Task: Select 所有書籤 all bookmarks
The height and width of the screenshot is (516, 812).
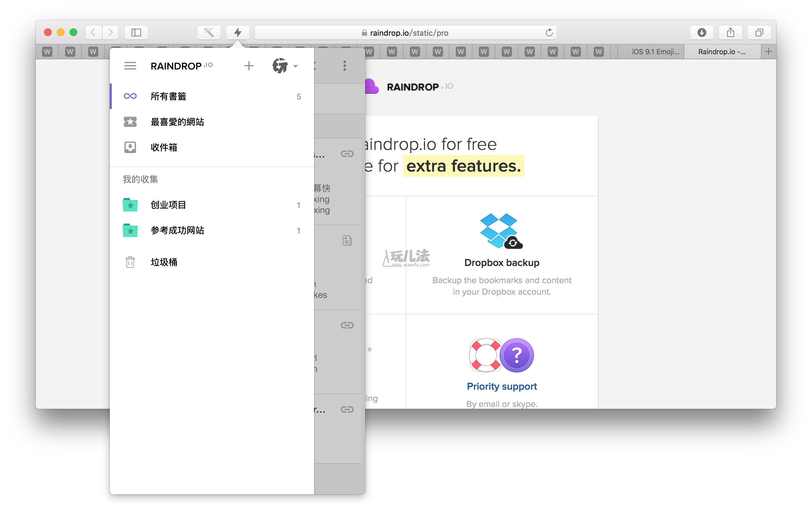Action: tap(212, 96)
